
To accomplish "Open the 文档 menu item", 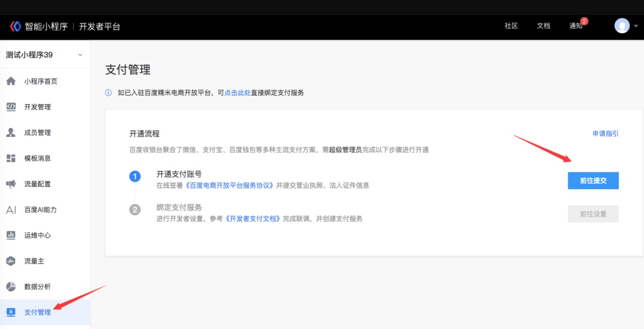I will tap(544, 26).
